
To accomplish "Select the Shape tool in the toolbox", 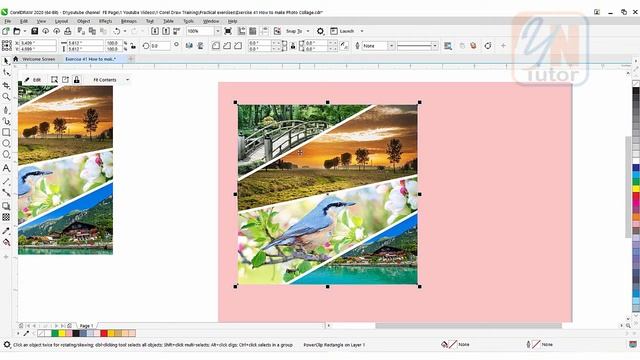I will [6, 73].
